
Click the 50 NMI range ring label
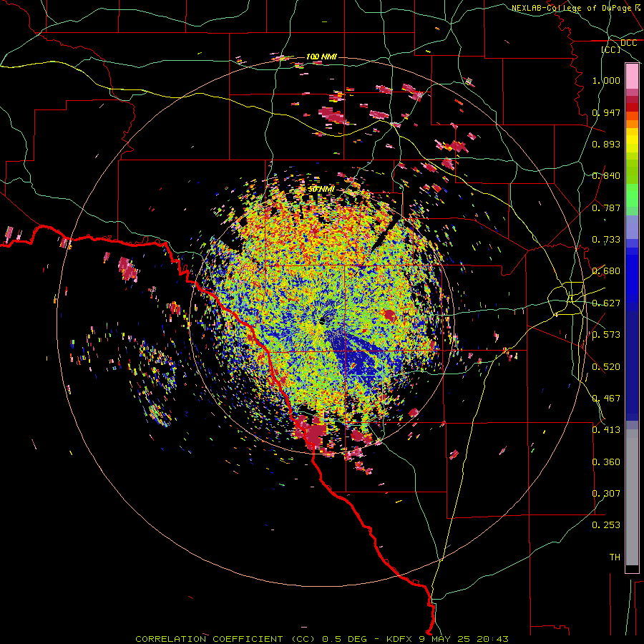pos(321,190)
